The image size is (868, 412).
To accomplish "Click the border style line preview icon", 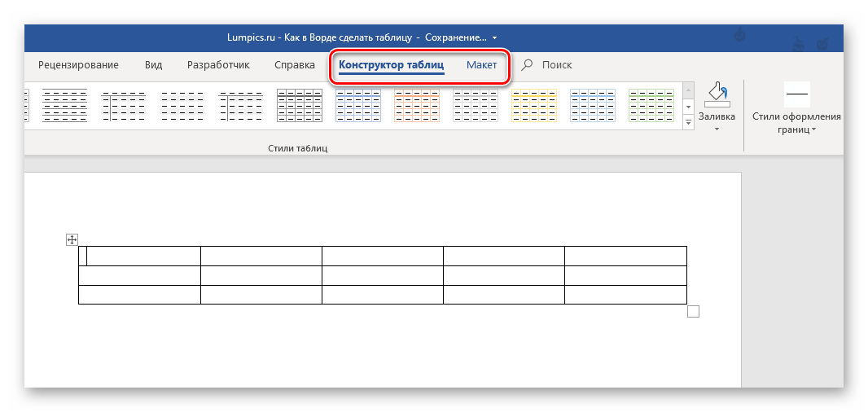I will (x=796, y=94).
